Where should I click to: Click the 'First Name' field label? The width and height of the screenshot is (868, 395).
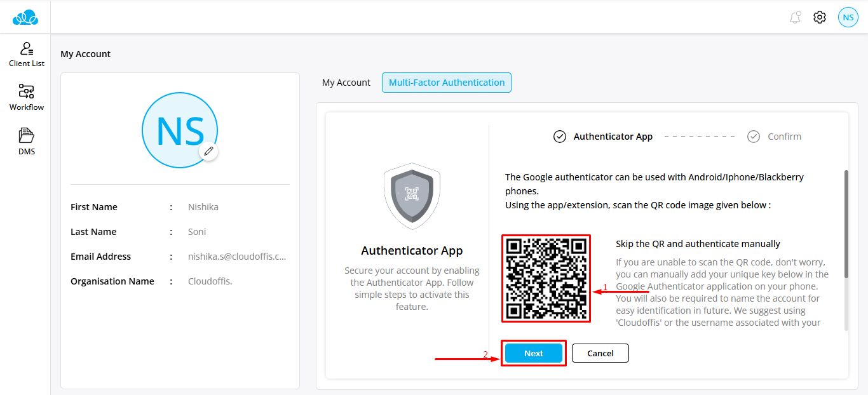tap(94, 207)
